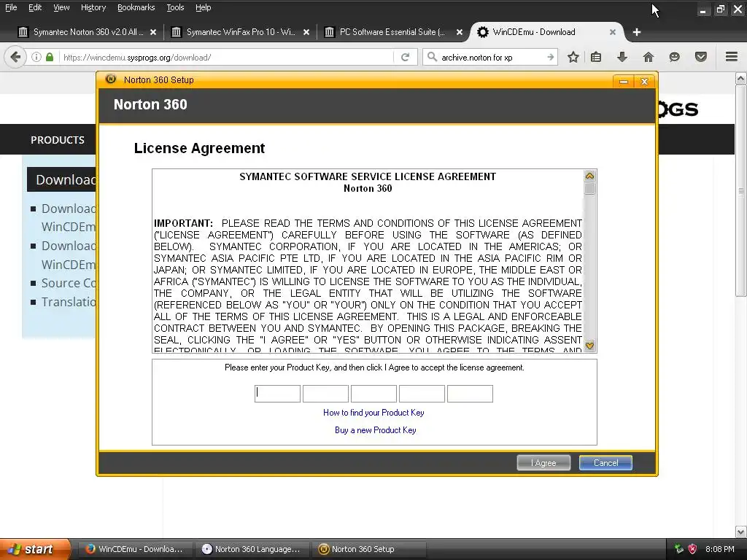Click license text scroll down arrow
Image resolution: width=747 pixels, height=560 pixels.
point(589,346)
